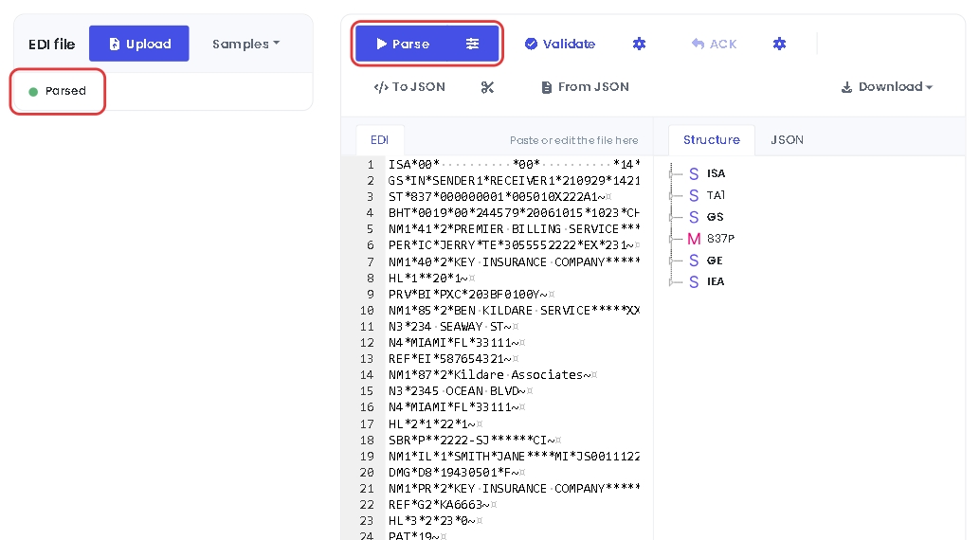The image size is (980, 540).
Task: Expand the TA1 segment node
Action: tap(671, 195)
